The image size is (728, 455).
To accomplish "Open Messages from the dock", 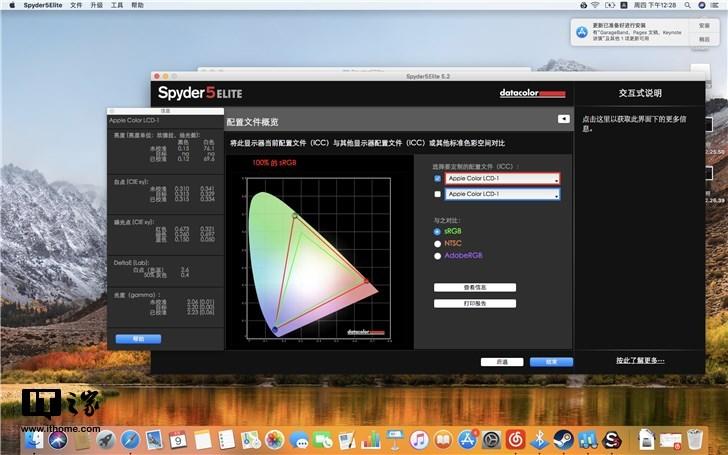I will (x=299, y=439).
